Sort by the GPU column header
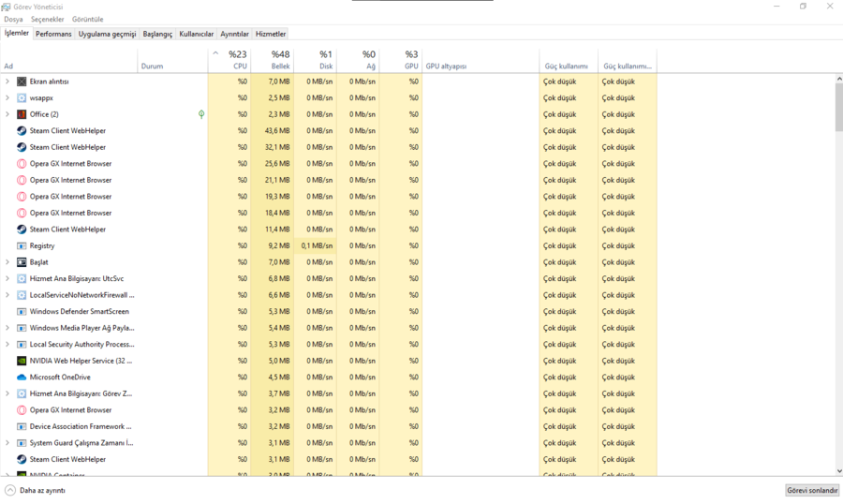This screenshot has width=843, height=504. 401,60
